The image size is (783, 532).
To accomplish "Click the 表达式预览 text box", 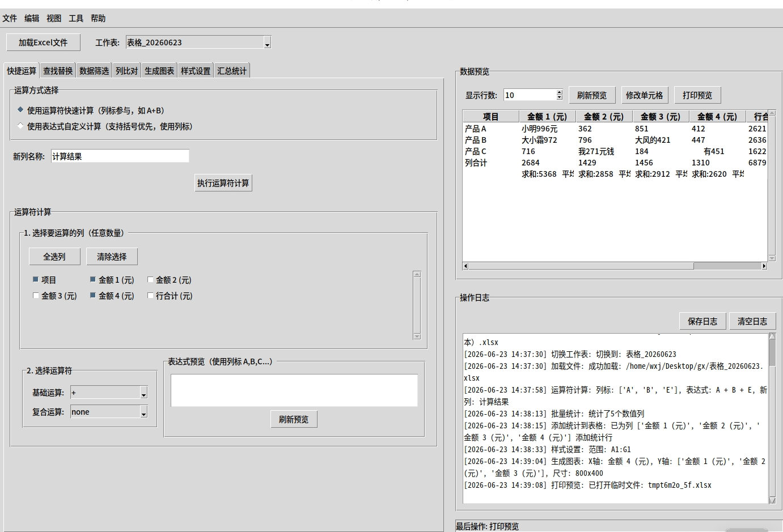I will coord(294,390).
